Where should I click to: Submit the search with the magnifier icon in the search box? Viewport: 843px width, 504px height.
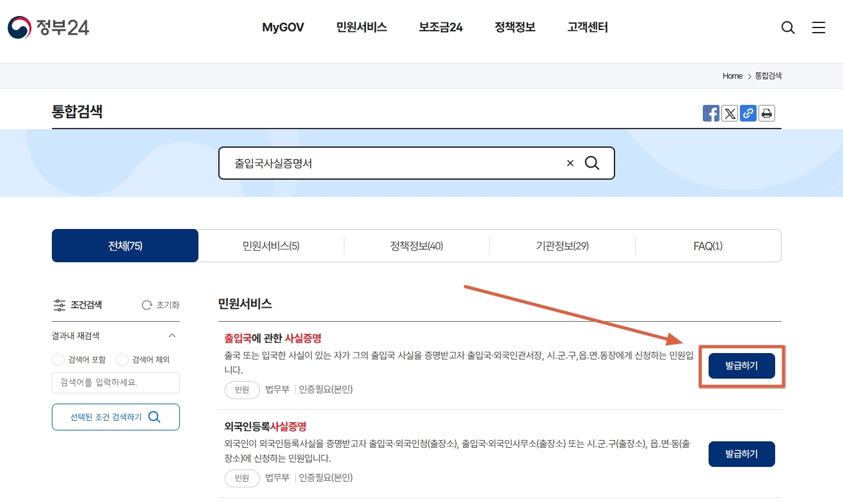593,163
